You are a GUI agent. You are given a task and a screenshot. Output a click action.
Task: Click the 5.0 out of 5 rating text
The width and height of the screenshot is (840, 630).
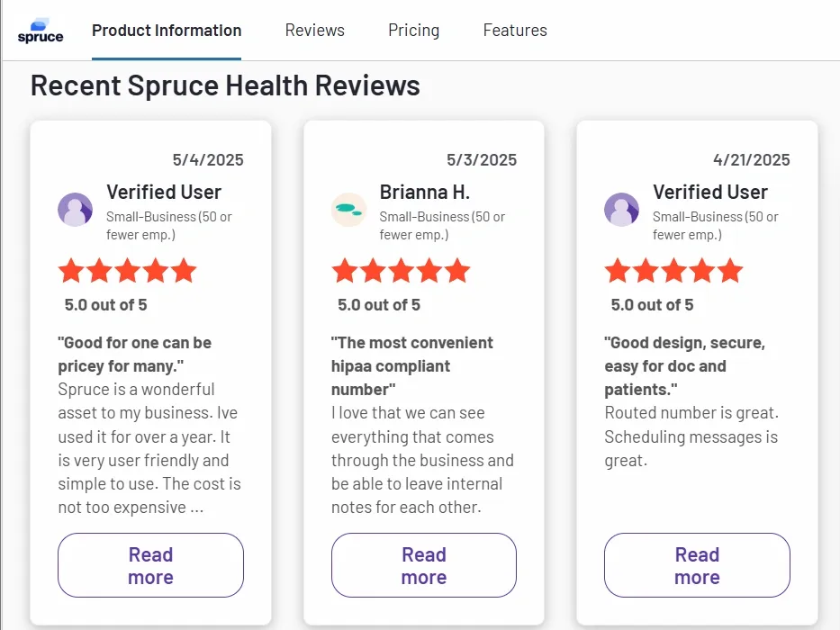pyautogui.click(x=105, y=304)
